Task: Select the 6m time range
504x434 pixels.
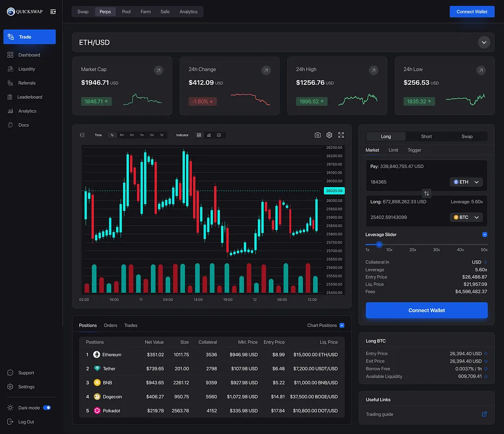Action: [122, 135]
